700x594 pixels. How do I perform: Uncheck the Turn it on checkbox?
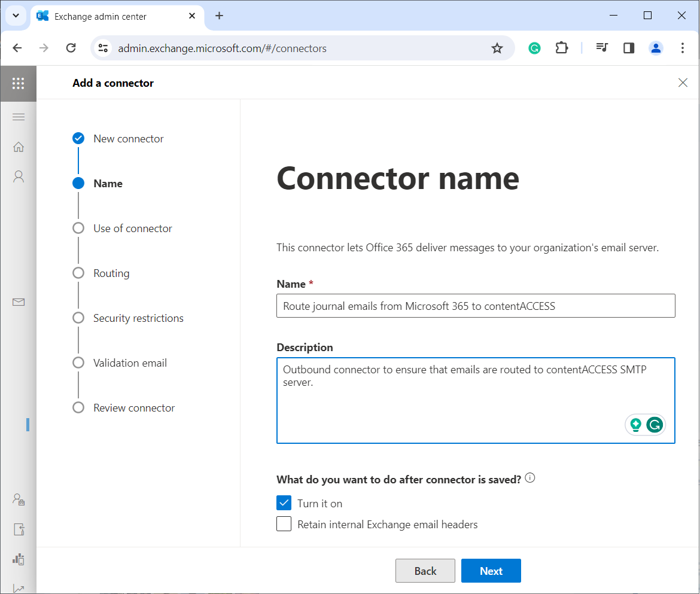tap(284, 503)
